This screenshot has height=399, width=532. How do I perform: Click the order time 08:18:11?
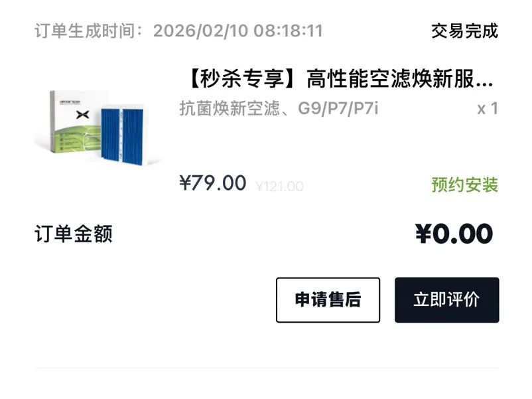click(290, 31)
